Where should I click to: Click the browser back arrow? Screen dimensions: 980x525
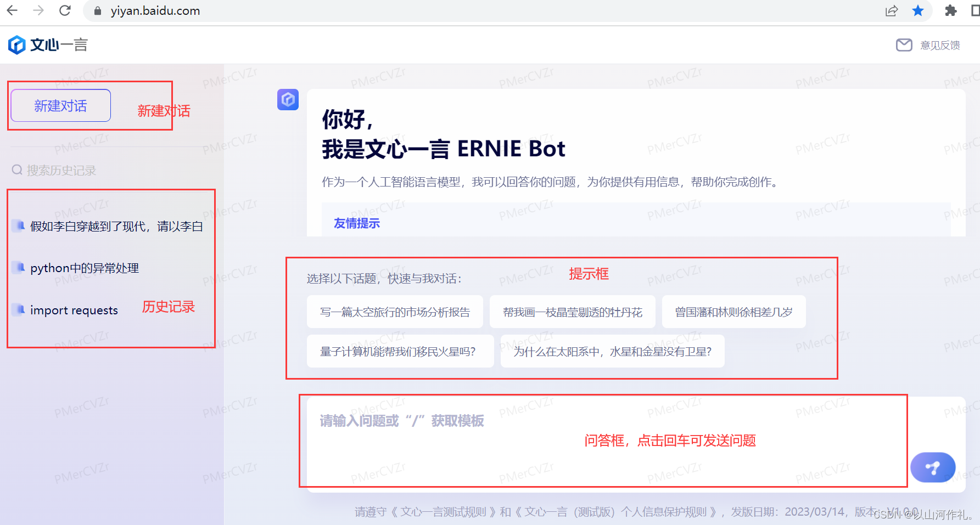click(12, 10)
